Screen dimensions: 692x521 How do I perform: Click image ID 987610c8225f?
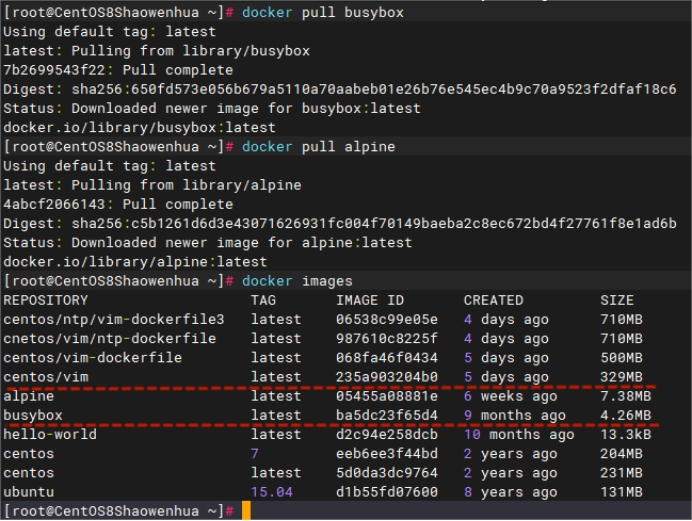(387, 338)
